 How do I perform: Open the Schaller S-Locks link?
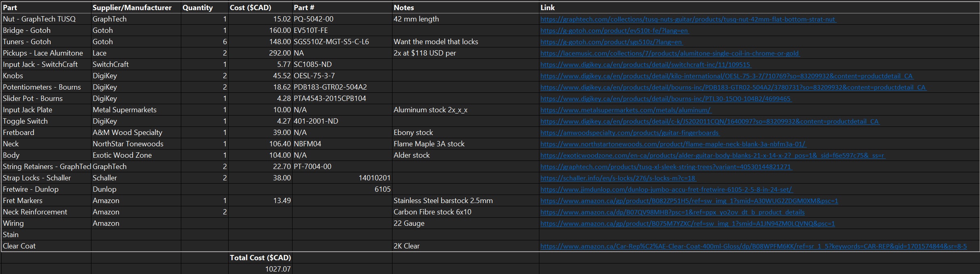(618, 178)
